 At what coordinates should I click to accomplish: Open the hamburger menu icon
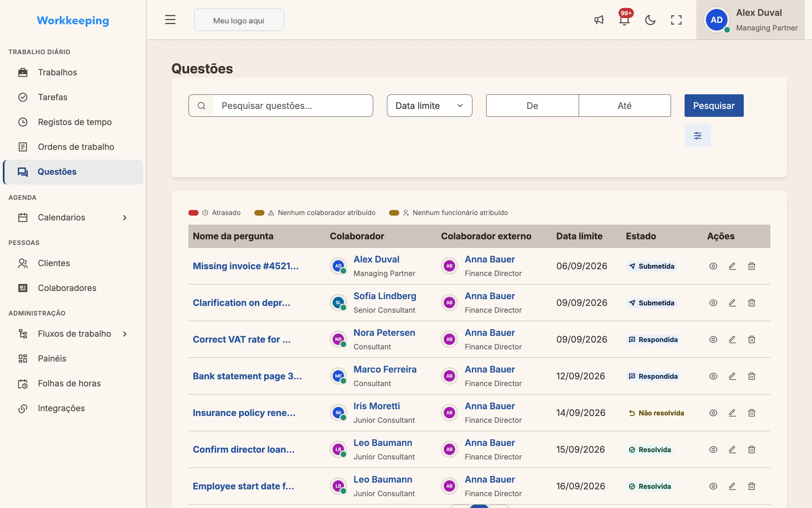click(x=170, y=20)
